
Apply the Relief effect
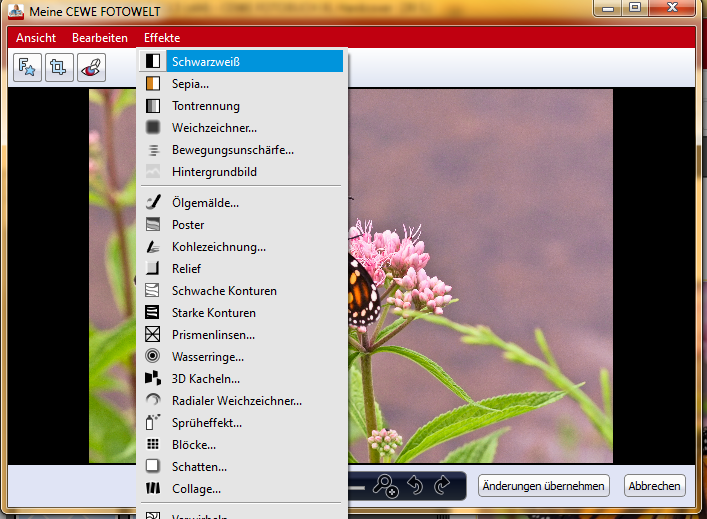[241, 268]
